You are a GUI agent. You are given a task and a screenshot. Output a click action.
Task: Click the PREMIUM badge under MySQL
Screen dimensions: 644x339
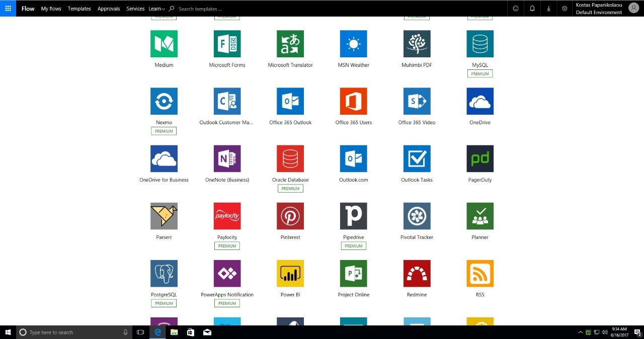[x=480, y=73]
